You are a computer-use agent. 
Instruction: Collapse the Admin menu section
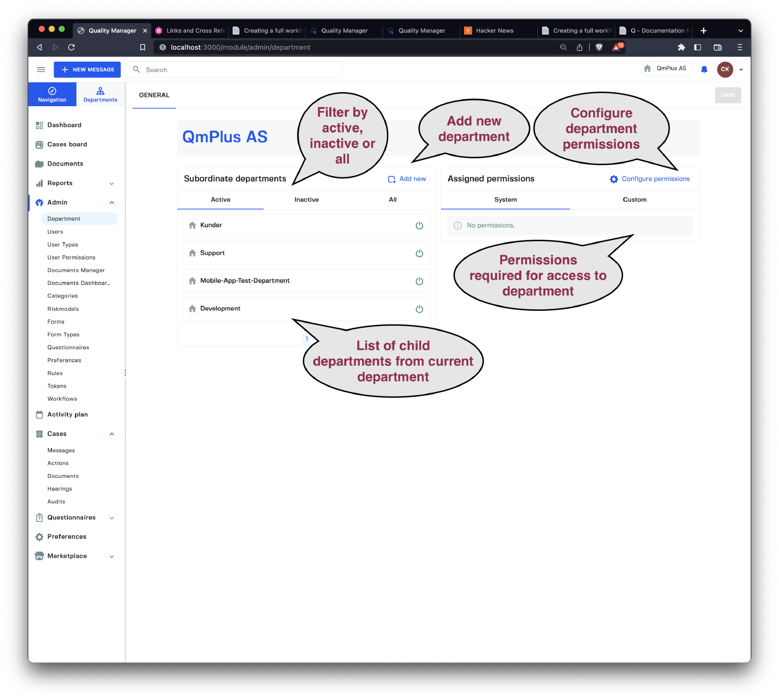pos(111,203)
